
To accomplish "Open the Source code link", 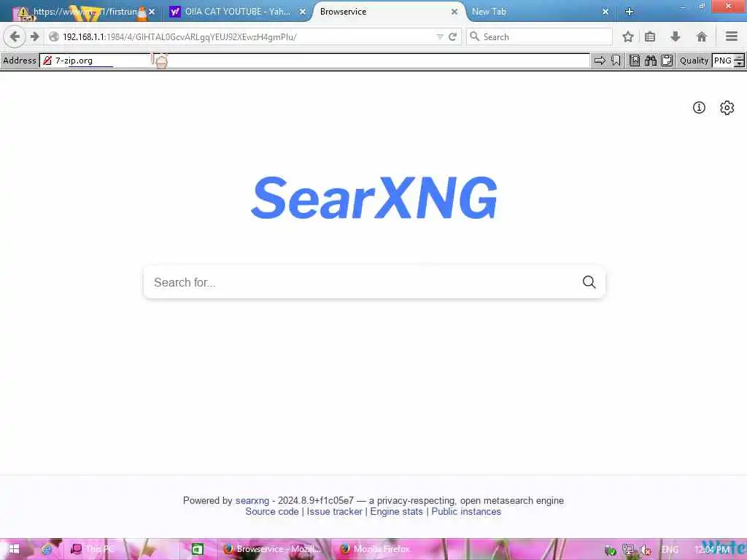I will click(x=272, y=511).
